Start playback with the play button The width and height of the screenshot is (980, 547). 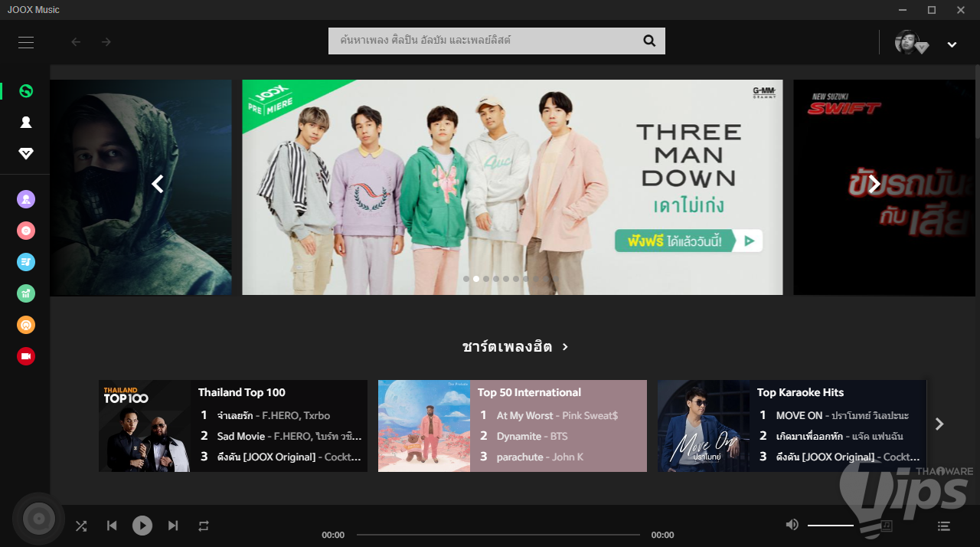[142, 526]
